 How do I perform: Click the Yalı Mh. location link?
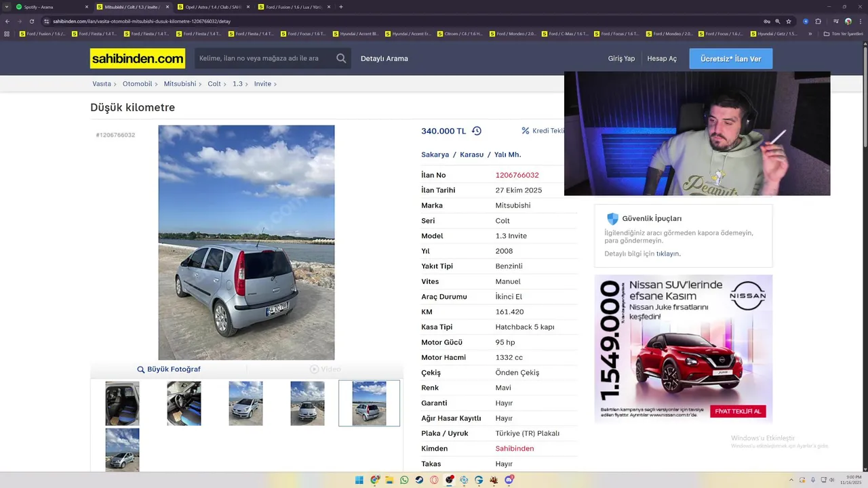point(508,155)
